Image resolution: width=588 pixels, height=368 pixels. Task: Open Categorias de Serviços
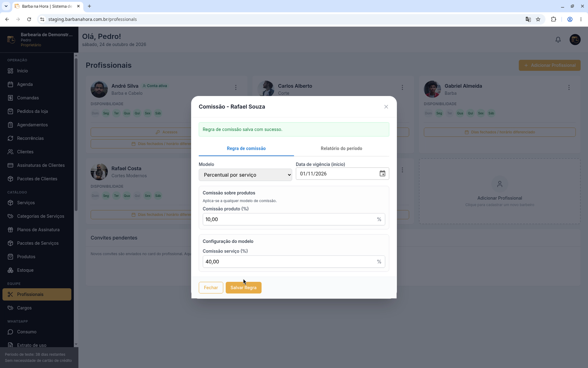coord(37,216)
